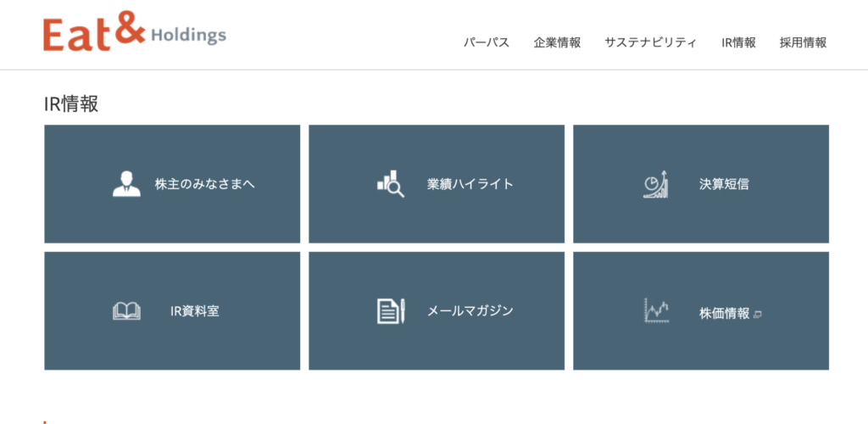
Task: Open the 株主のみなさまへ tile
Action: pyautogui.click(x=172, y=184)
